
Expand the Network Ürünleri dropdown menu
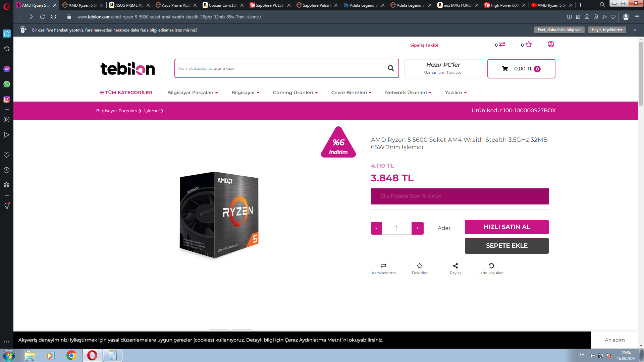coord(408,93)
